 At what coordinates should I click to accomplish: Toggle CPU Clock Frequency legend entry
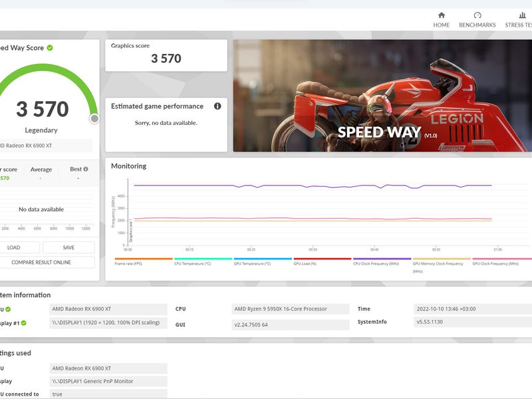(382, 261)
